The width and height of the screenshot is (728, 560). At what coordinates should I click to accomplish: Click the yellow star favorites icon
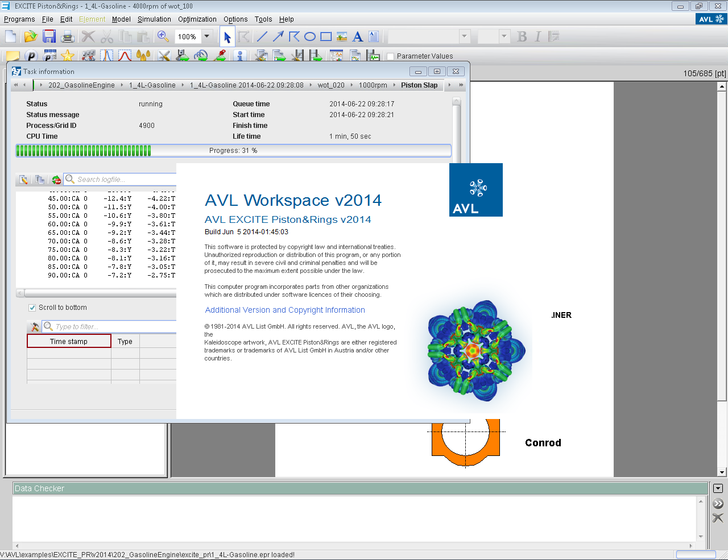point(68,56)
